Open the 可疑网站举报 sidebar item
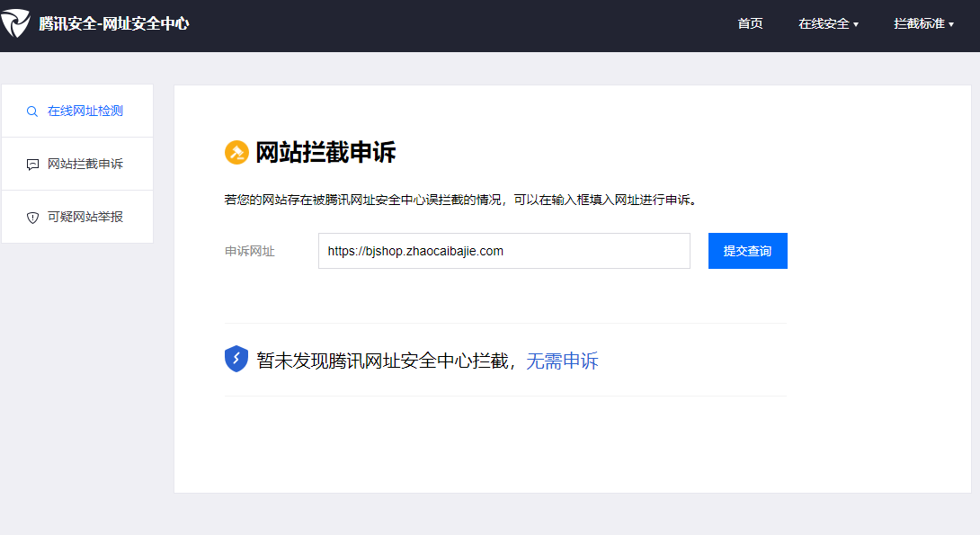980x535 pixels. click(x=77, y=217)
